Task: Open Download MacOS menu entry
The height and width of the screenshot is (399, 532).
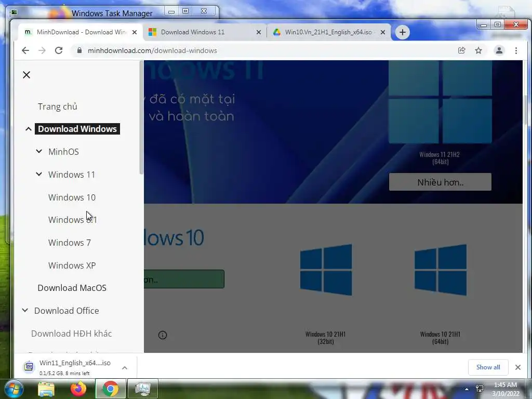Action: tap(72, 288)
